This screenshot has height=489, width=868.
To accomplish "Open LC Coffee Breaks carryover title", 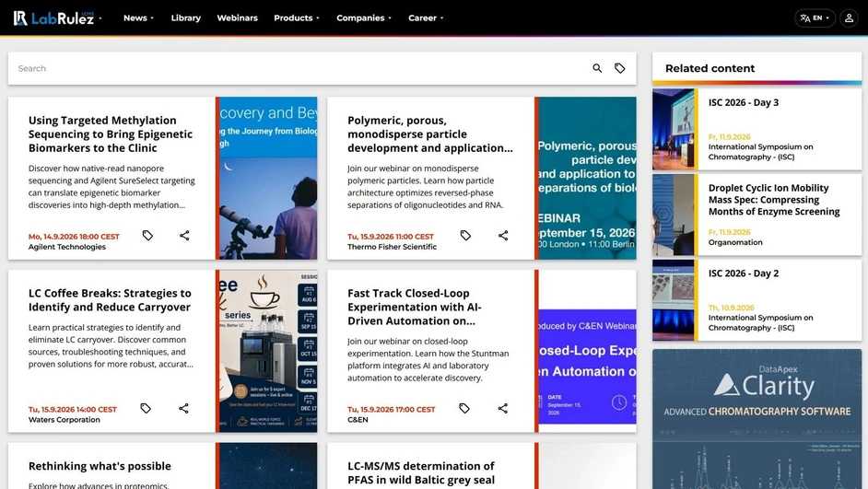I will coord(110,300).
